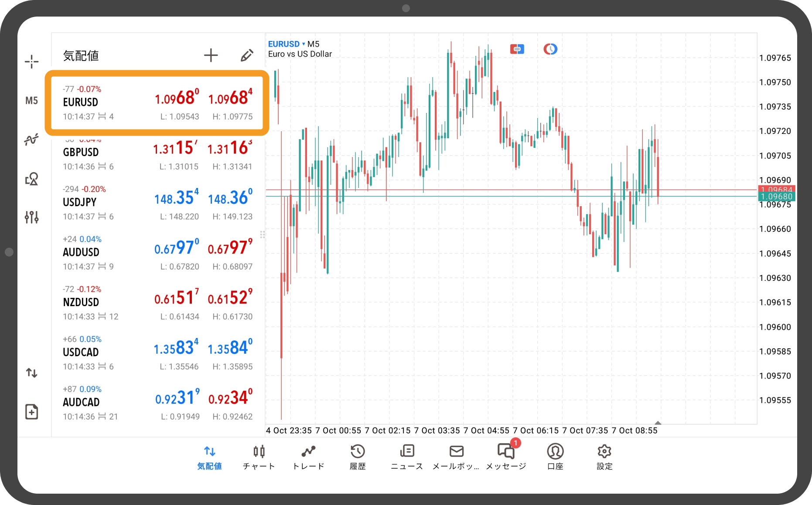The width and height of the screenshot is (812, 505).
Task: Toggle the red one-click trading icon
Action: coord(517,49)
